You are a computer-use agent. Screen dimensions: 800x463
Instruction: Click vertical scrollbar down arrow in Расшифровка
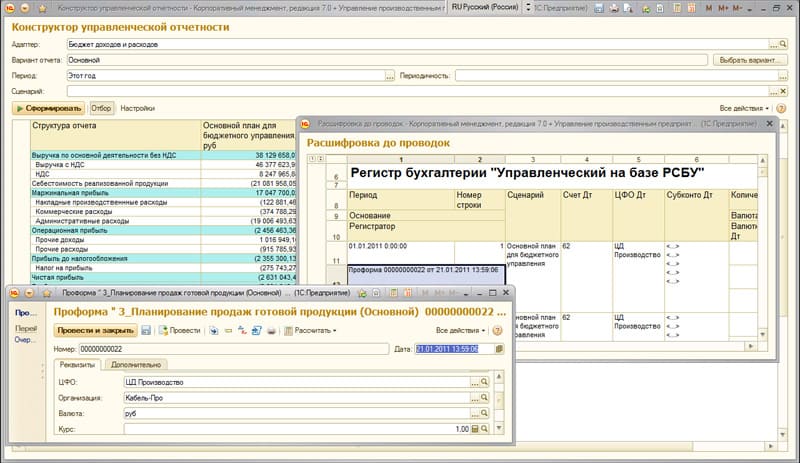(x=763, y=335)
